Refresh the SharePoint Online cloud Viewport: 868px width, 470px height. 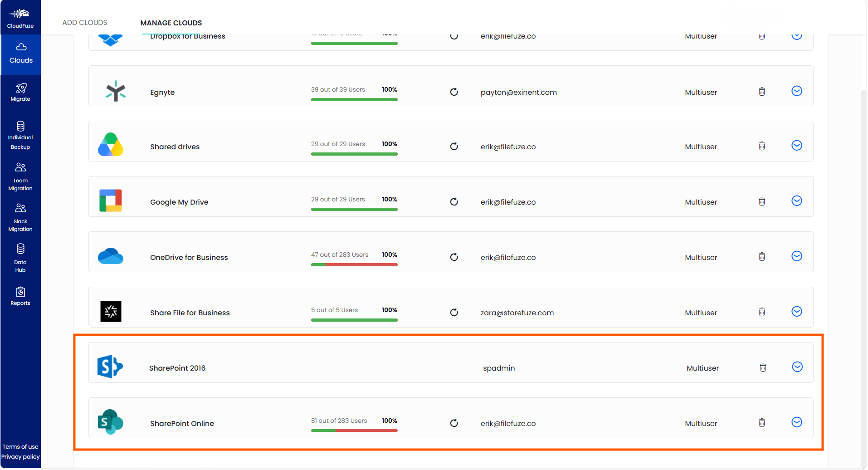454,423
